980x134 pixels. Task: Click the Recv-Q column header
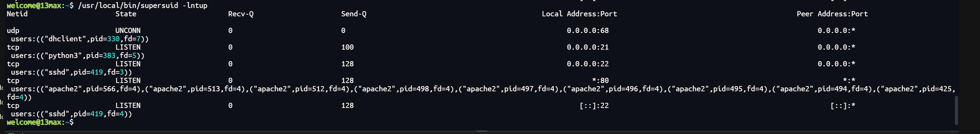(x=241, y=14)
